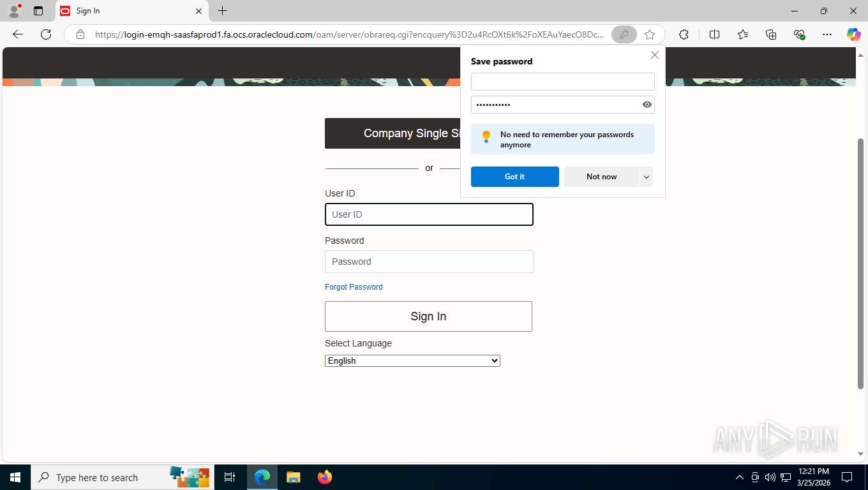Open Task View on taskbar
868x490 pixels.
pyautogui.click(x=230, y=477)
